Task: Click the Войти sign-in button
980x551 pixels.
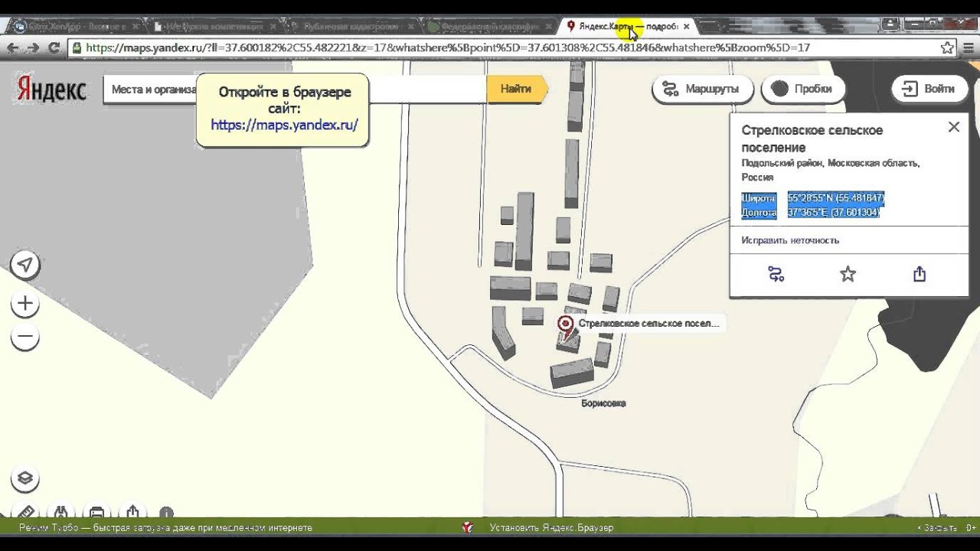Action: tap(929, 89)
